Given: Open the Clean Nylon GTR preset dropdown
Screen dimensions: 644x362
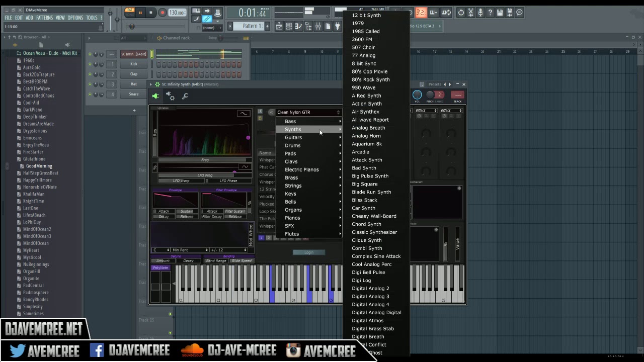Looking at the screenshot, I should pyautogui.click(x=308, y=112).
